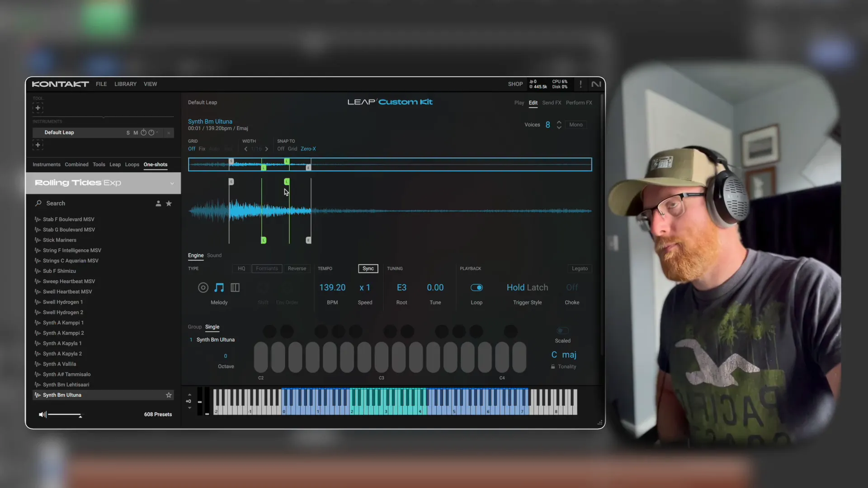Select the Loop columns sample type icon
Image resolution: width=868 pixels, height=488 pixels.
(x=235, y=287)
